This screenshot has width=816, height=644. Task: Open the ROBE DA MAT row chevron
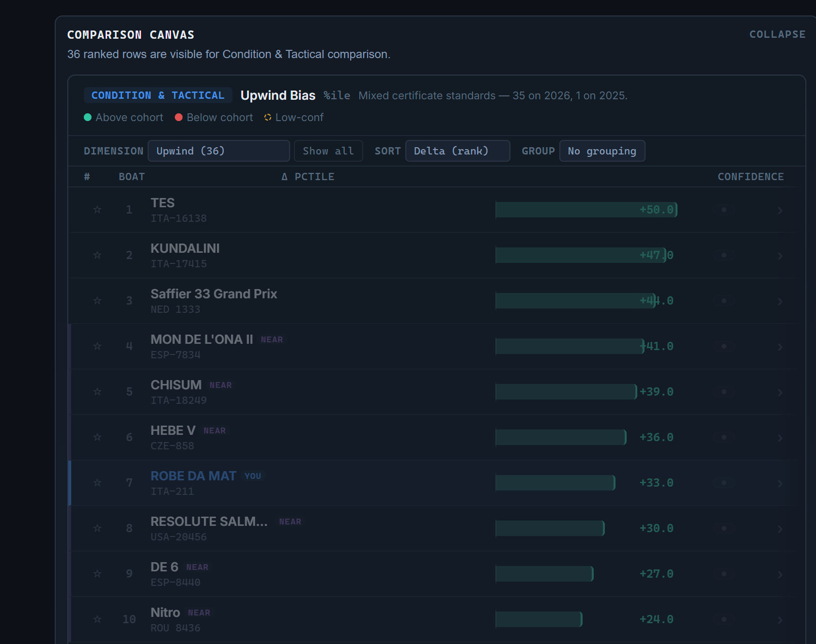pyautogui.click(x=780, y=483)
